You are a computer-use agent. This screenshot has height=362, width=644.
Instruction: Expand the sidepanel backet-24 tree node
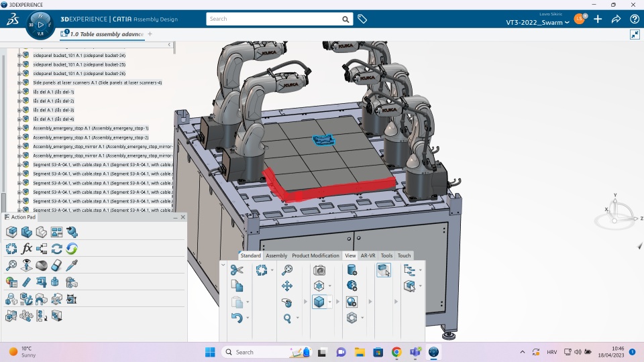[x=19, y=55]
